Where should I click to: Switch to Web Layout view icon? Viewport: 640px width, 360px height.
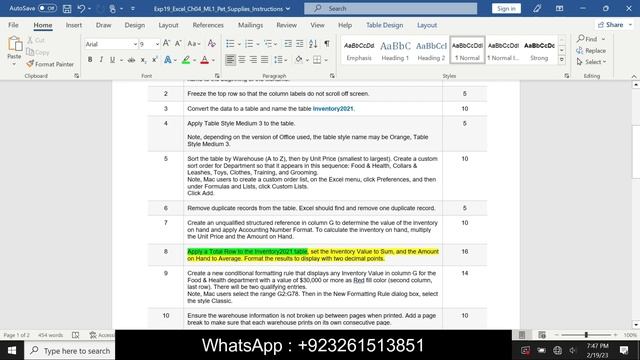point(542,335)
